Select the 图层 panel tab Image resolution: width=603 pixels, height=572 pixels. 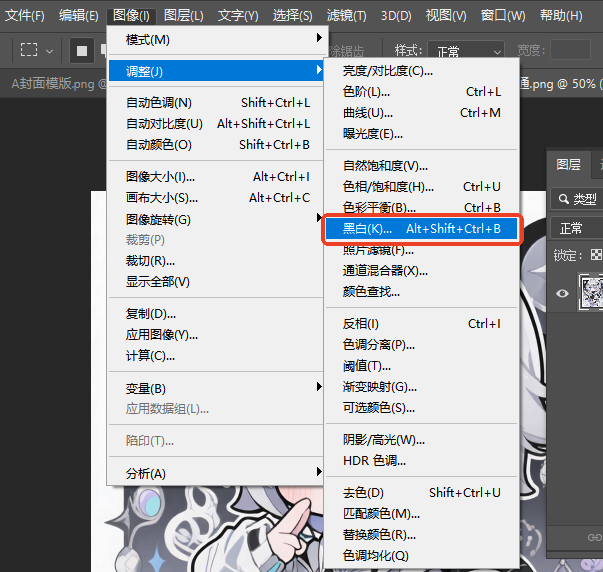point(568,165)
